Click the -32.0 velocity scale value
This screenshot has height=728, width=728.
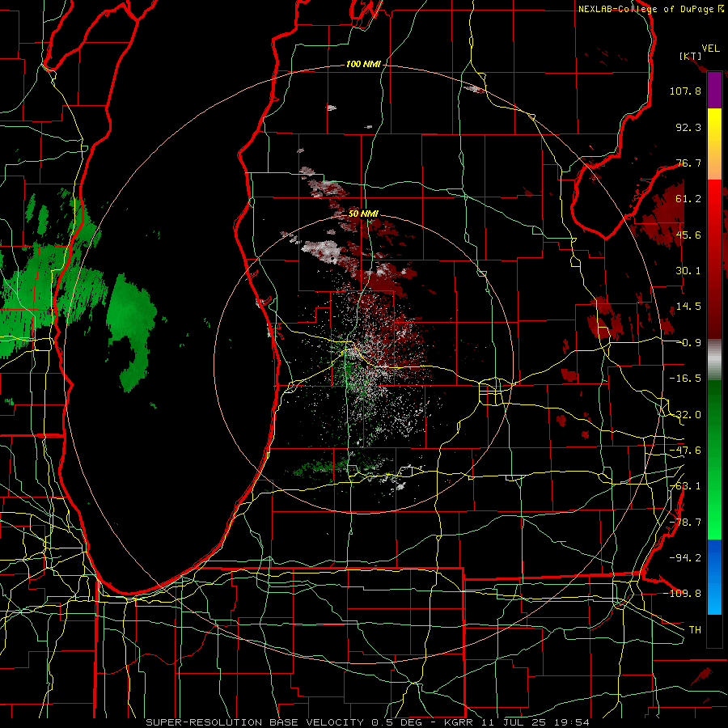[685, 415]
